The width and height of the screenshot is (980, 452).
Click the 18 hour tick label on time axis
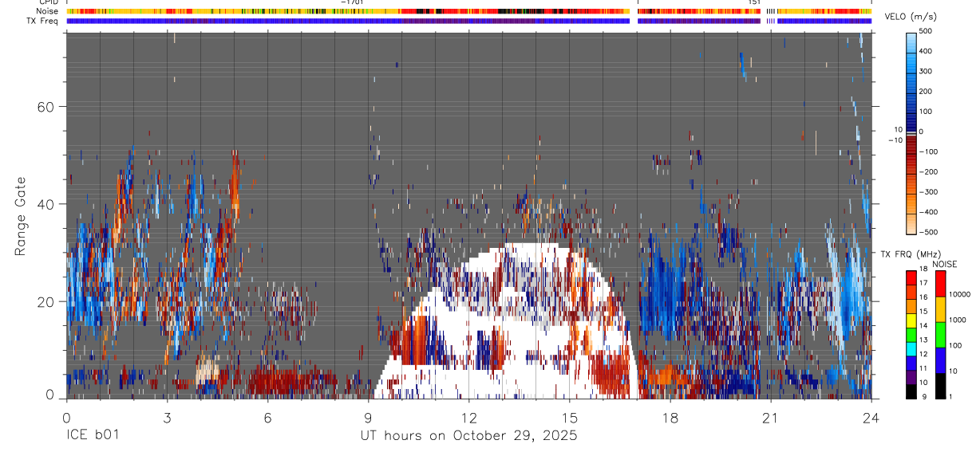click(670, 418)
